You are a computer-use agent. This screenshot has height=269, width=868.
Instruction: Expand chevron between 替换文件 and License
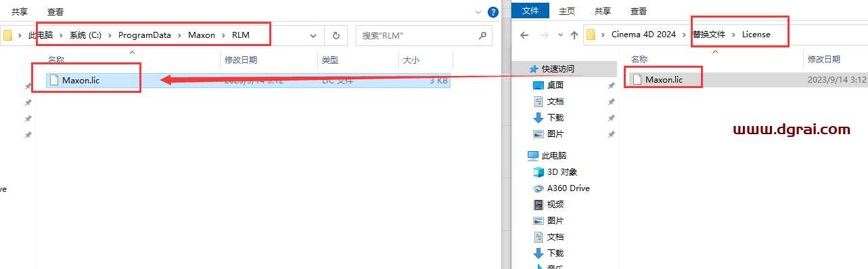734,35
